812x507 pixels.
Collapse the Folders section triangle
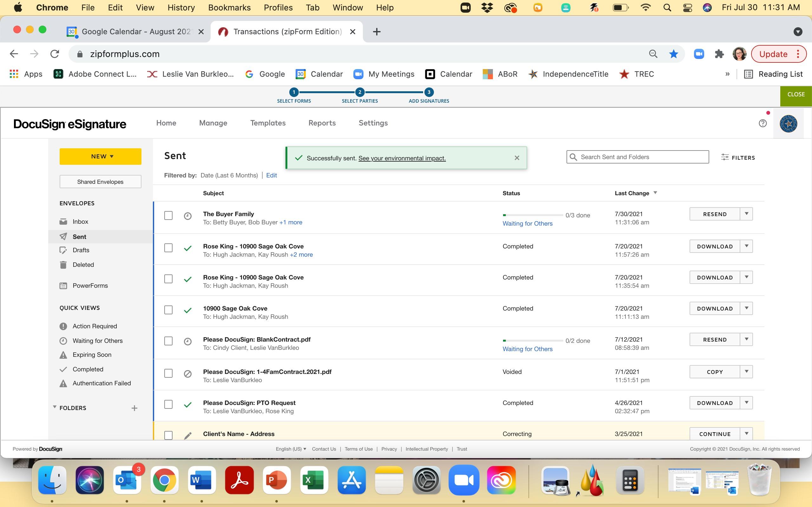coord(54,407)
